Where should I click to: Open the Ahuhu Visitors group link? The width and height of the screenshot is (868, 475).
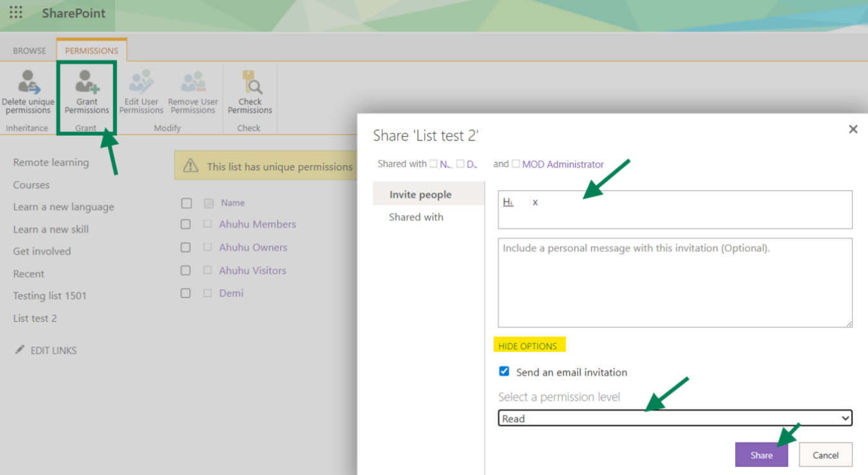252,270
